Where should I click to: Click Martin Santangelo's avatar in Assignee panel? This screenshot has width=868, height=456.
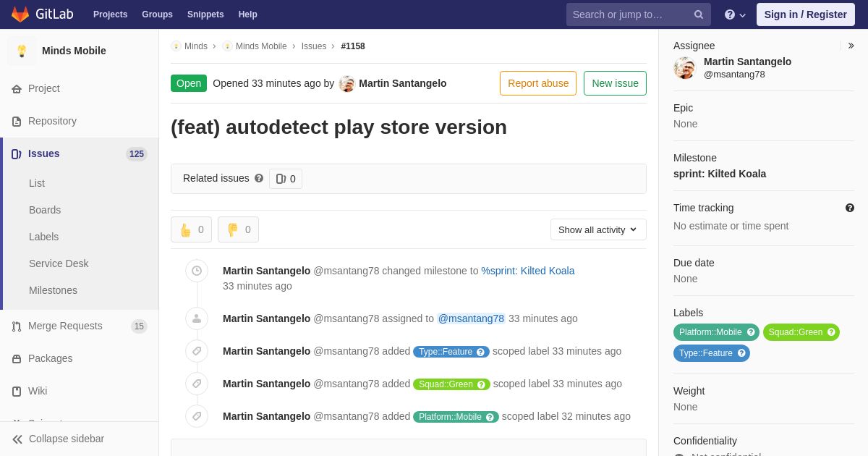(x=685, y=68)
